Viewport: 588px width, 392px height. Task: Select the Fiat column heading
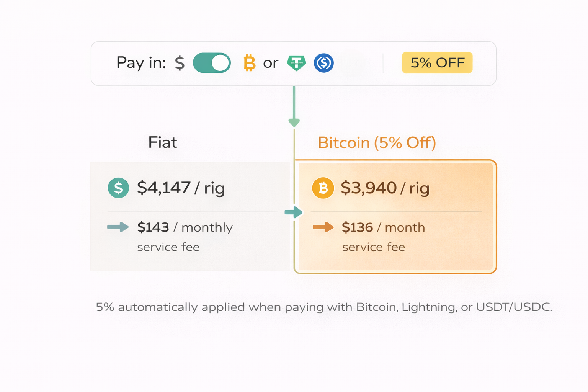(x=163, y=142)
